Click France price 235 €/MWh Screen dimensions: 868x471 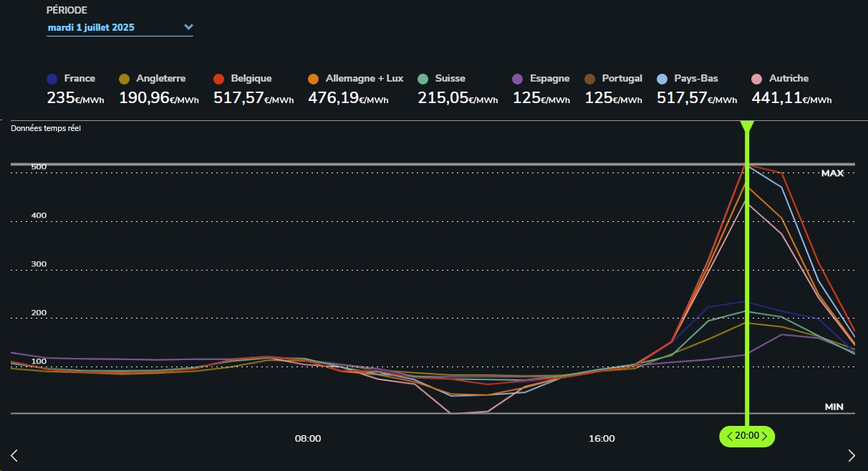click(75, 98)
